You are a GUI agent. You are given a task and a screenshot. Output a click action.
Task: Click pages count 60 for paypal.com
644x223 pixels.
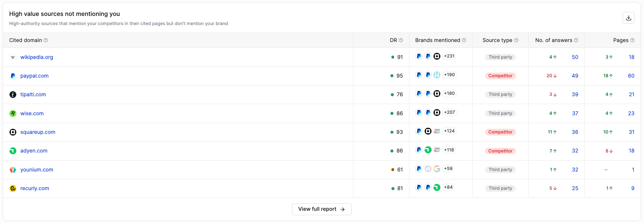pos(631,76)
